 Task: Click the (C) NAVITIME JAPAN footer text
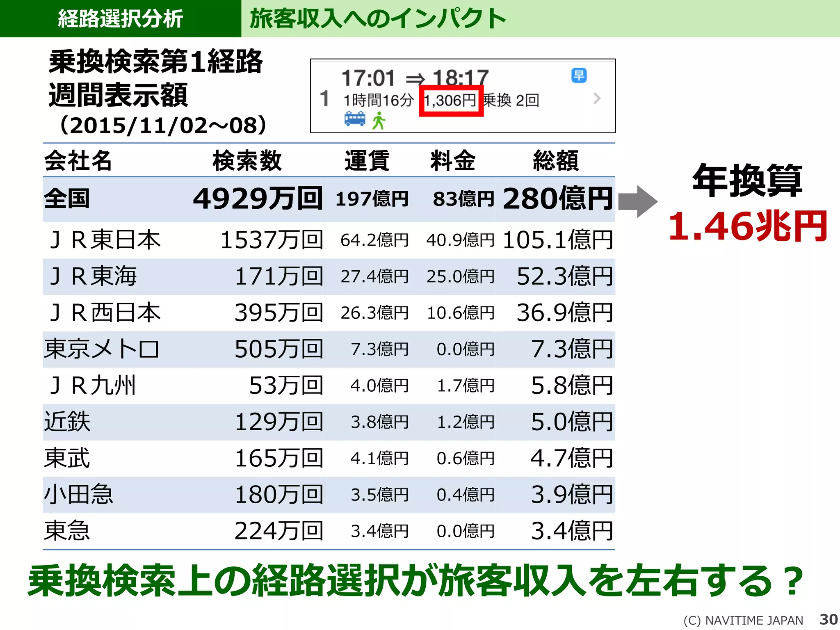(x=743, y=620)
